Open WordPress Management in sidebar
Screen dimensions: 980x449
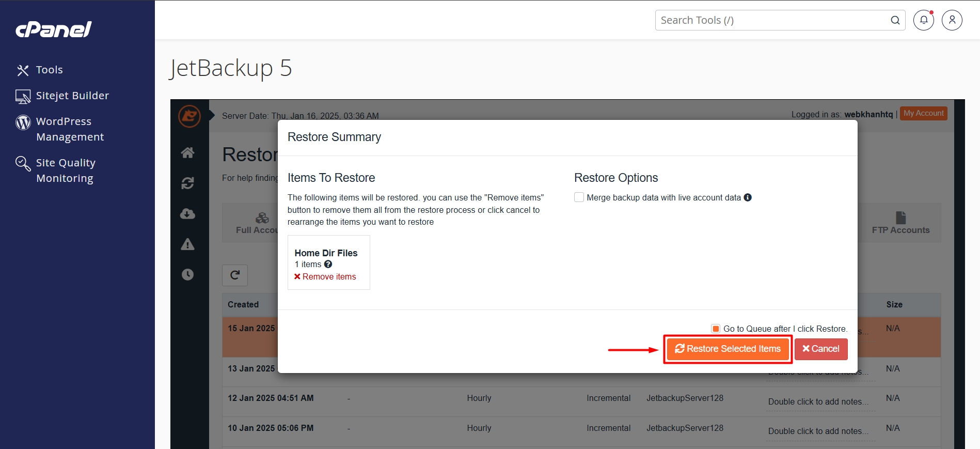click(70, 129)
